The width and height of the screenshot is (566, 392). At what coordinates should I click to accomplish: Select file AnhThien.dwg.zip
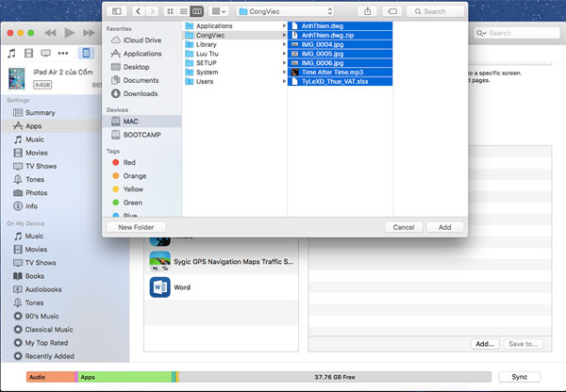tap(340, 35)
